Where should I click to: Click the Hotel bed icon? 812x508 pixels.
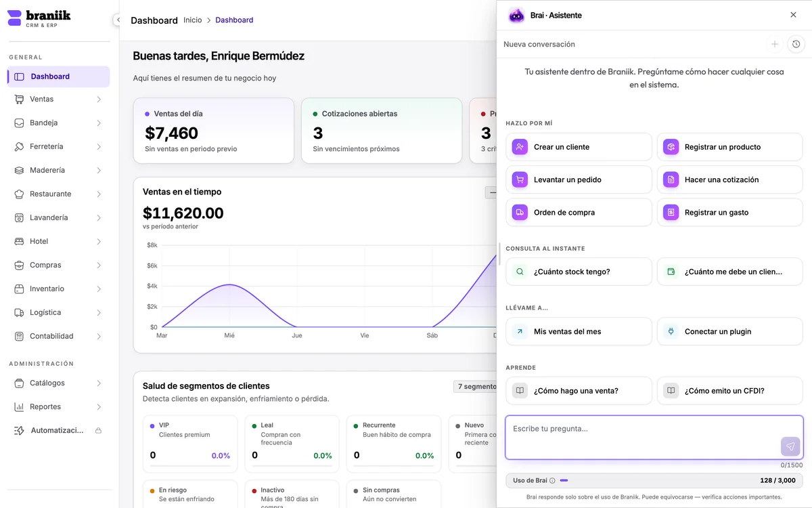pyautogui.click(x=19, y=241)
